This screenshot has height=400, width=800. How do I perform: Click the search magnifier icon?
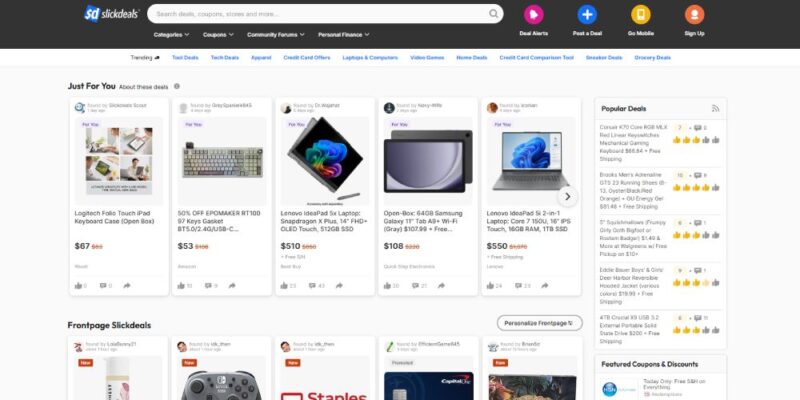tap(493, 14)
